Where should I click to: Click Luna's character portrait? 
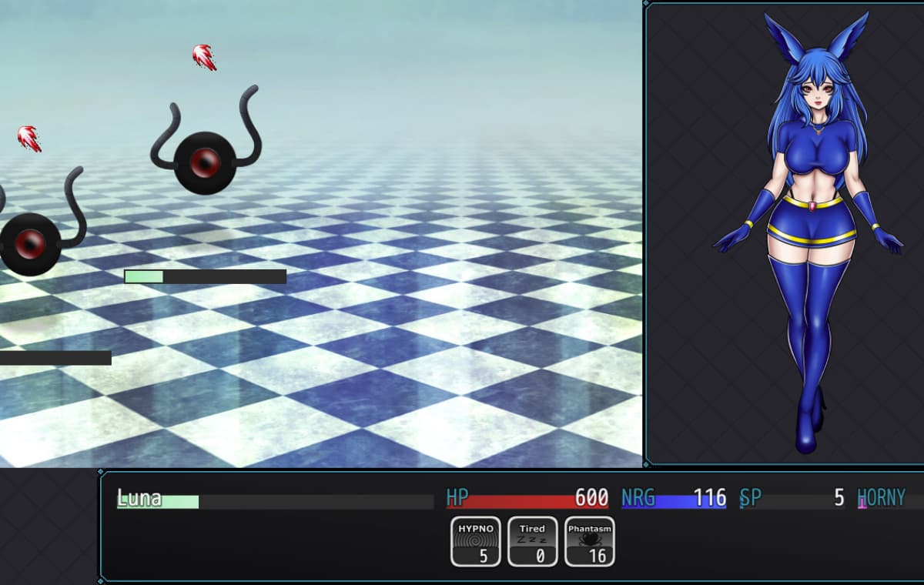[810, 232]
